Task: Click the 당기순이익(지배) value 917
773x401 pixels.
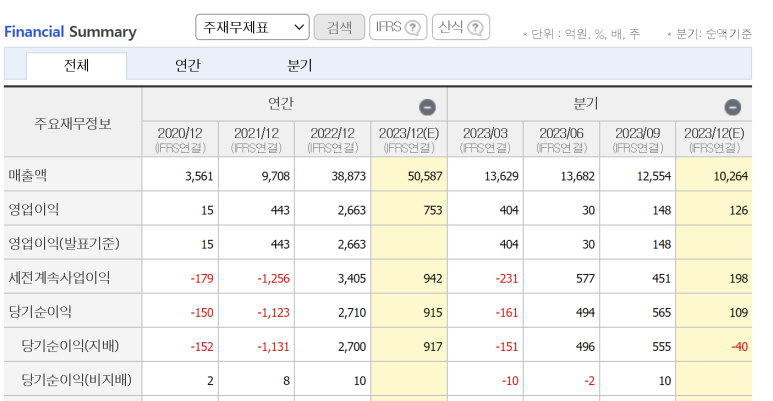Action: click(433, 346)
